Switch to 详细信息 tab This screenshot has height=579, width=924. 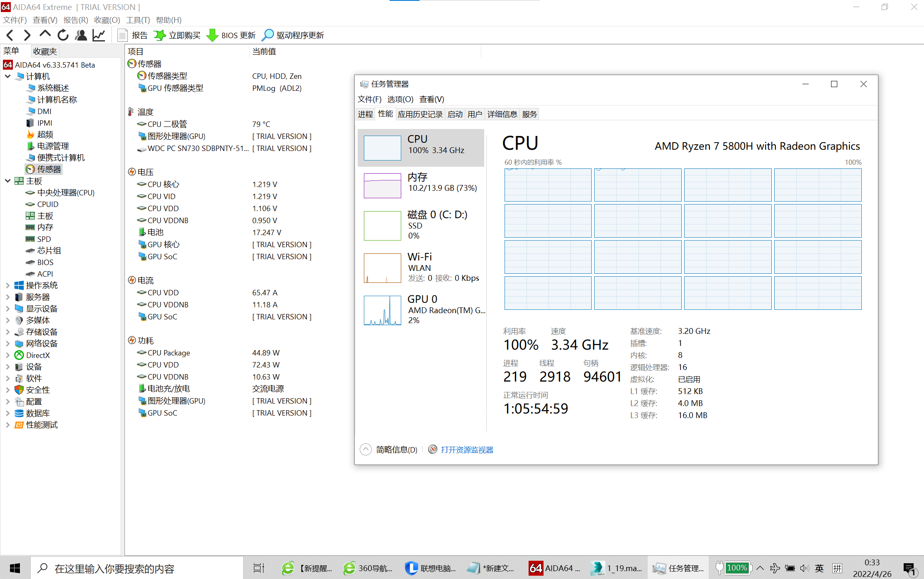[502, 114]
